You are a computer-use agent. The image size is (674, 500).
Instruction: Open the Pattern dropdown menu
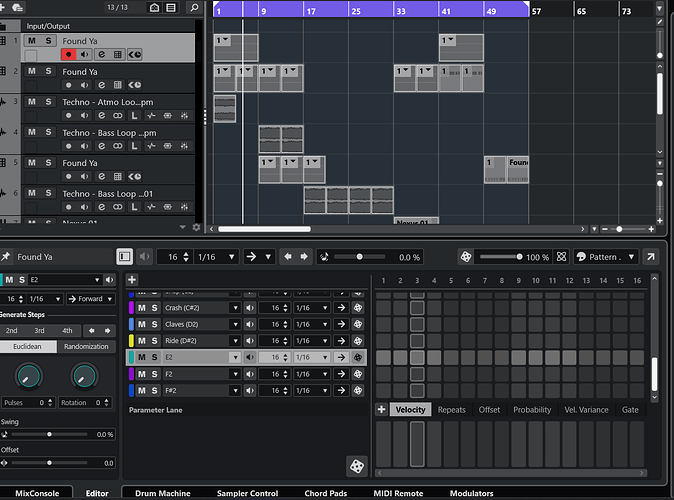click(x=606, y=257)
